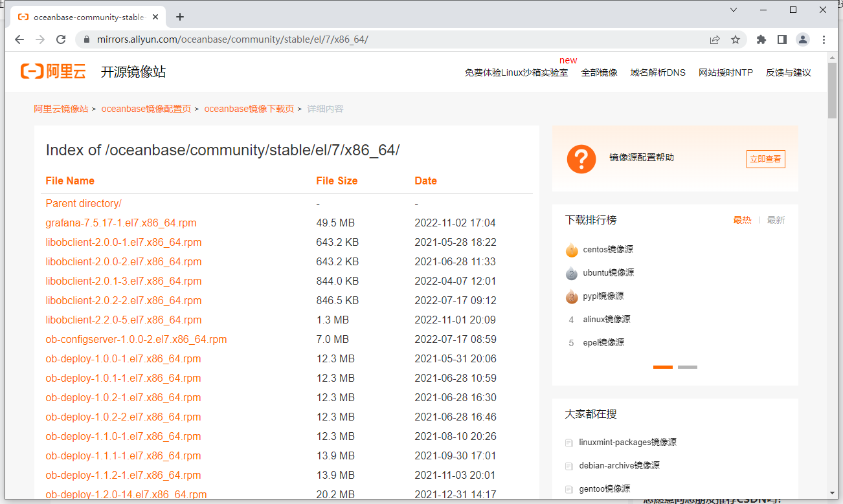Open the free Linux sandbox lab menu item
The image size is (843, 504).
[516, 72]
